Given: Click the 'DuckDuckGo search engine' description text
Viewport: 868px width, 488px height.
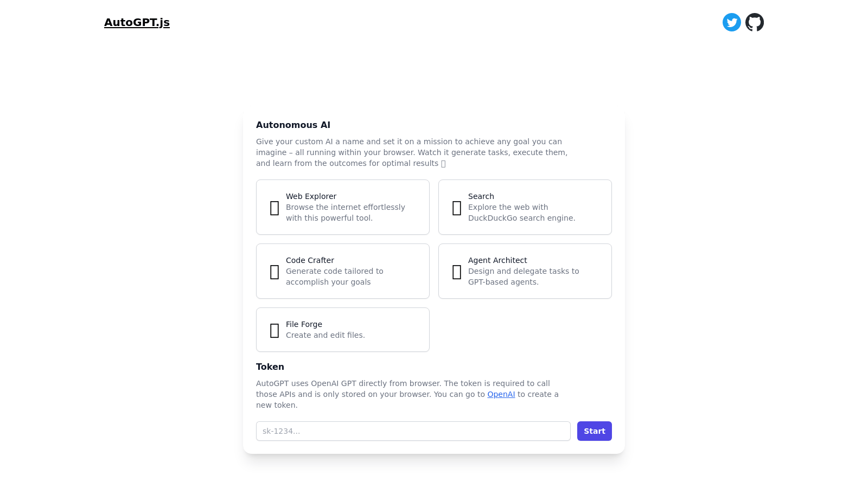Looking at the screenshot, I should click(x=521, y=218).
